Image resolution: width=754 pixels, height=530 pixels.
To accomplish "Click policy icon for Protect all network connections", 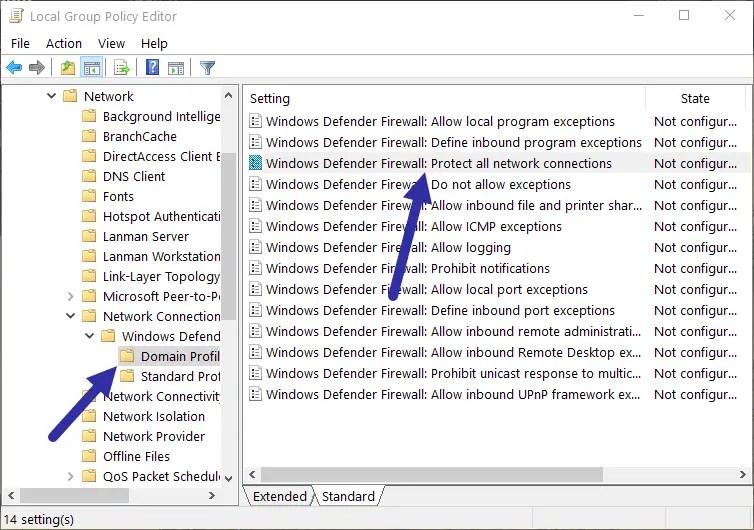I will [x=255, y=163].
